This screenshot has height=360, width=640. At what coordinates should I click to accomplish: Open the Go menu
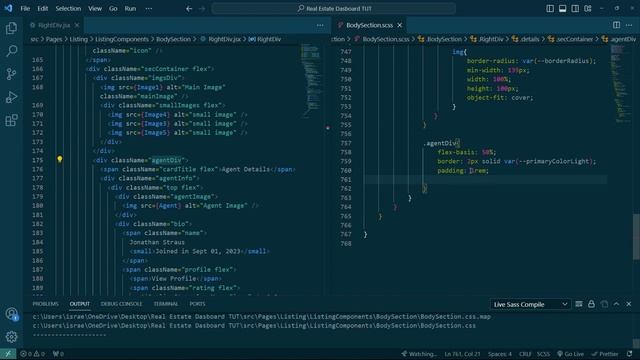(113, 8)
